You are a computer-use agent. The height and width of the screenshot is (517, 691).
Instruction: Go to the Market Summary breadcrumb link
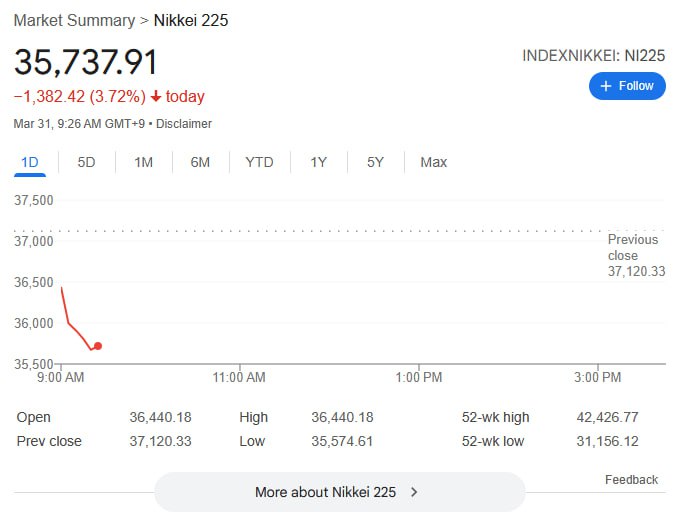point(74,20)
